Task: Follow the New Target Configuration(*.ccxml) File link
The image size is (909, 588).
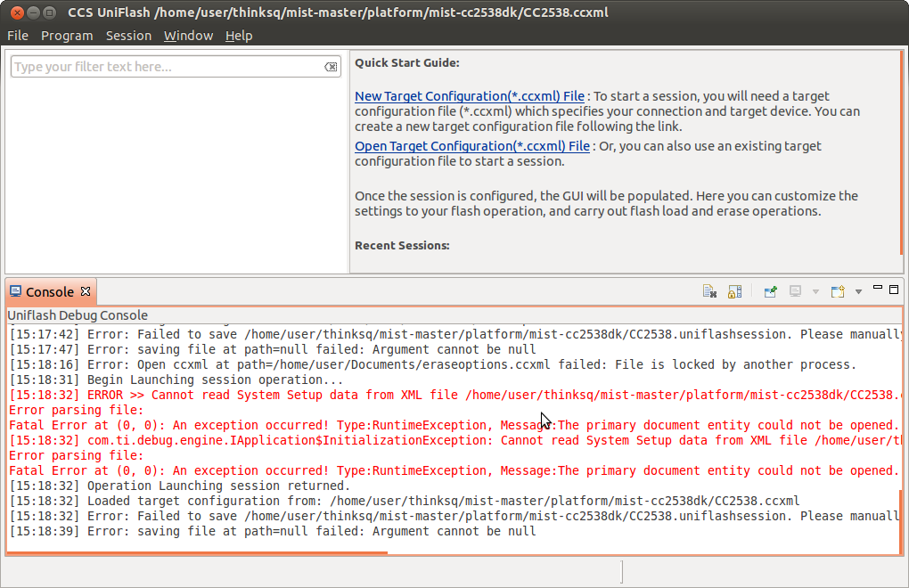Action: 470,96
